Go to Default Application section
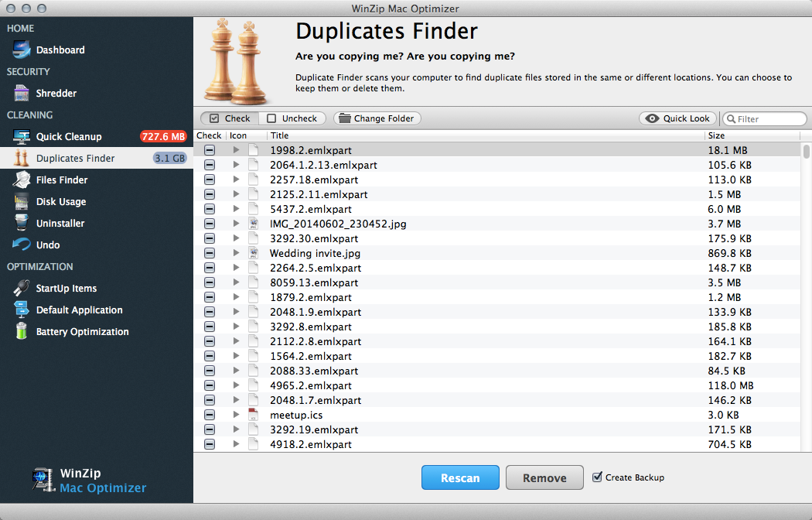 (x=79, y=310)
